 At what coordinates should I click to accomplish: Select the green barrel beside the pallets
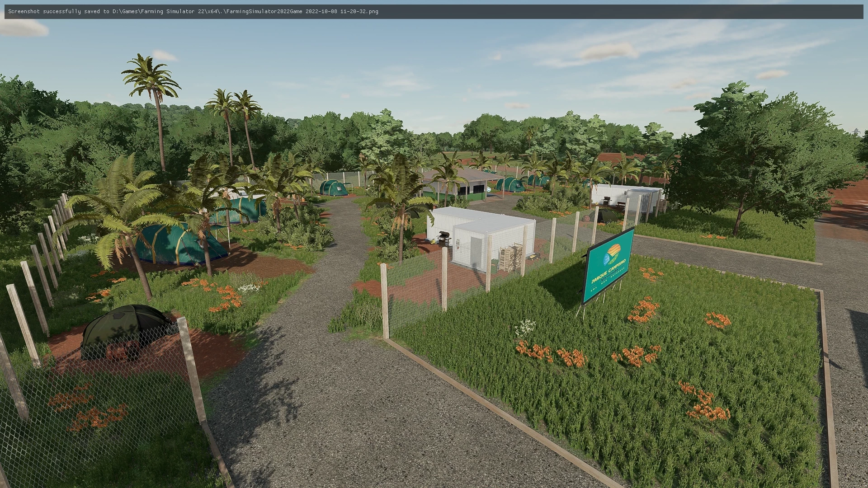point(495,264)
